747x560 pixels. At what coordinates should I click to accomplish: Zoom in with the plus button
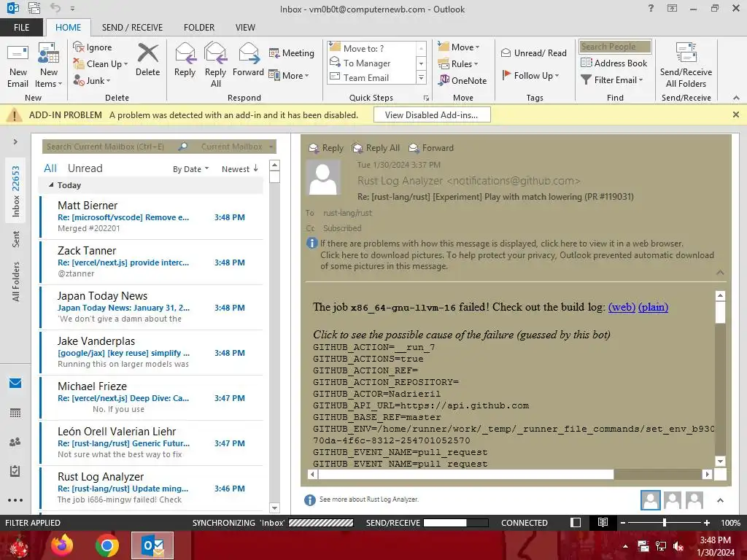[x=707, y=523]
